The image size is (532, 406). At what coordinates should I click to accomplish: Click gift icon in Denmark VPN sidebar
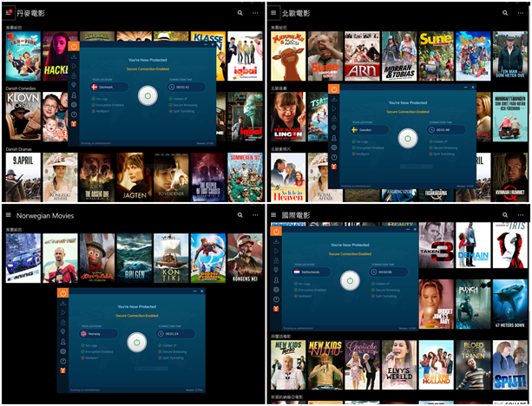tap(74, 125)
